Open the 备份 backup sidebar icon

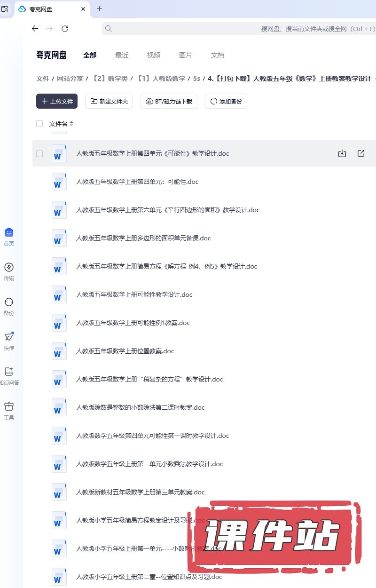coord(9,302)
